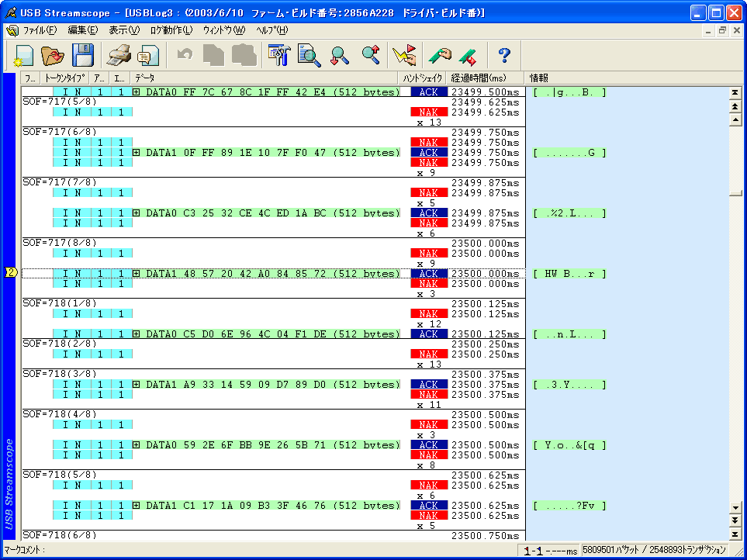
Task: Click the ACK cell of DATA1 48 57 20 42 row
Action: pyautogui.click(x=429, y=273)
